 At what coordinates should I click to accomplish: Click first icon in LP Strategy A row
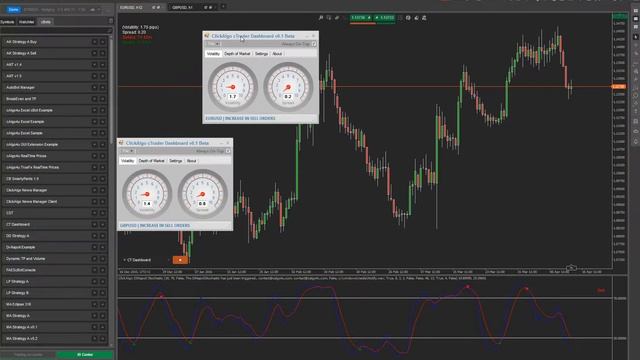click(94, 282)
